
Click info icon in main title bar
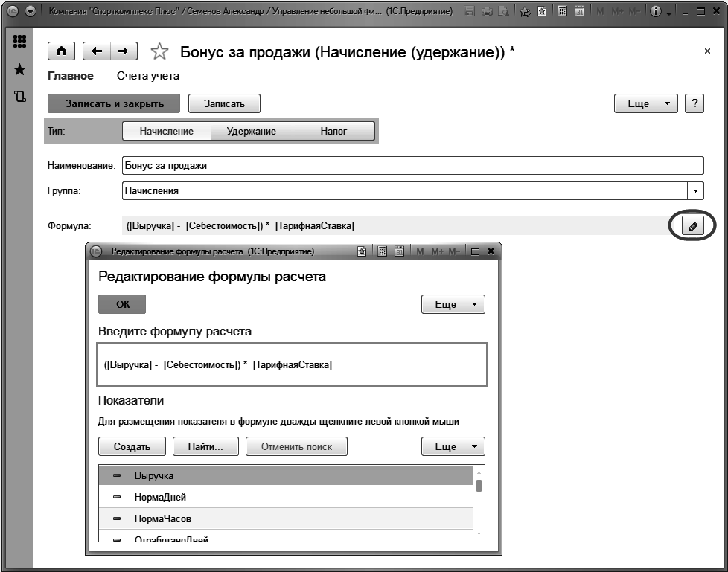click(x=655, y=12)
